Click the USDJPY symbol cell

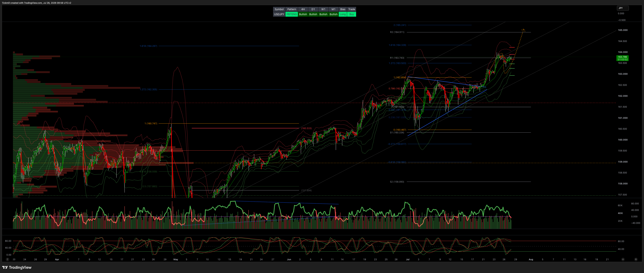(279, 14)
